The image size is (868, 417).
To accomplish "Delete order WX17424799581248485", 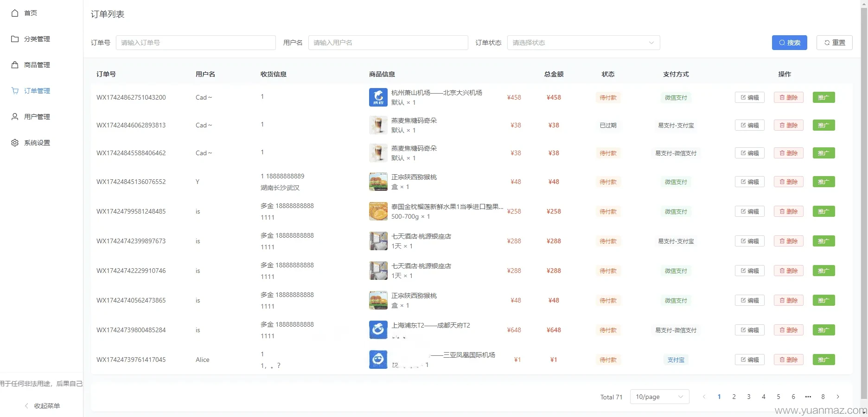I will click(x=788, y=211).
